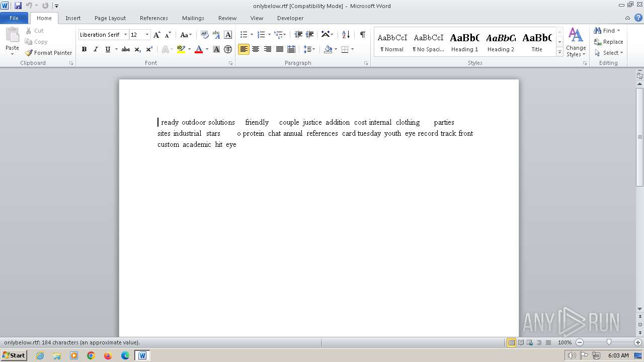The image size is (644, 362).
Task: Switch to the Developer tab
Action: 290,18
